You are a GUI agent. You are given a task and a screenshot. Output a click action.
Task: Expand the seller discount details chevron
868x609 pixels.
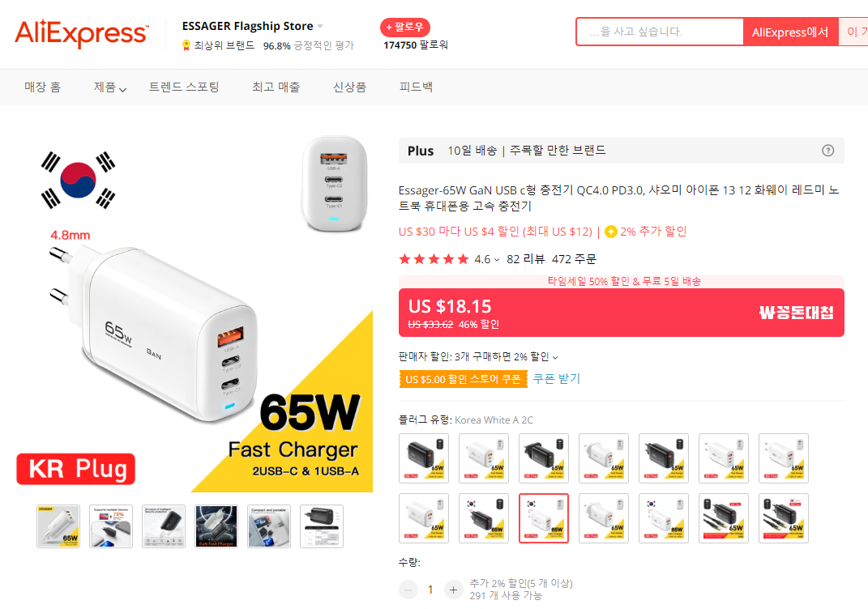[x=555, y=357]
